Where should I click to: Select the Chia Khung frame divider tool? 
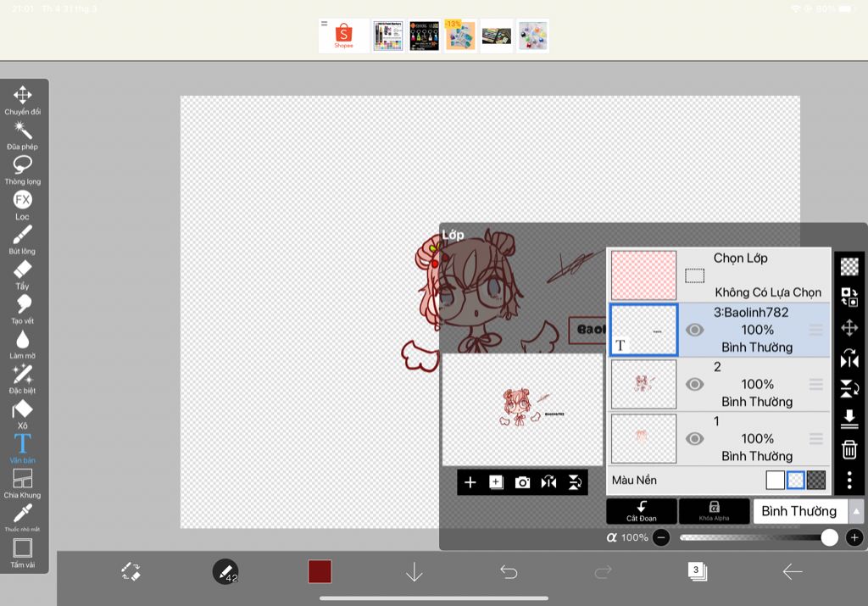pos(22,484)
